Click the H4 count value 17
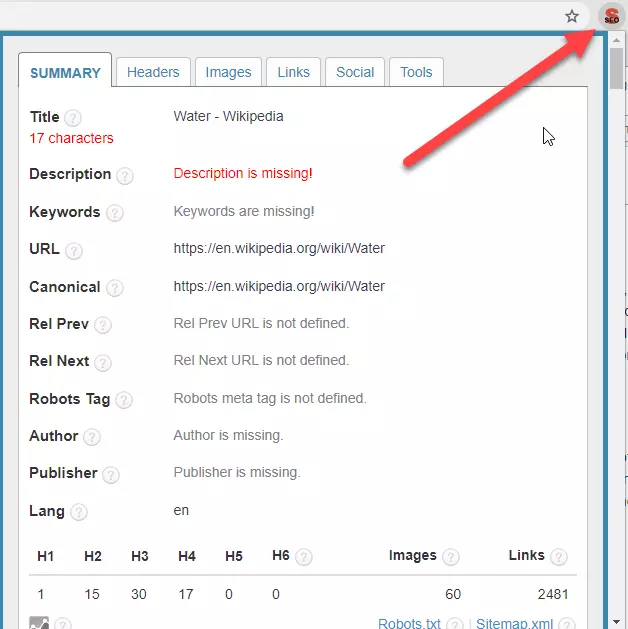The image size is (628, 629). (x=186, y=594)
